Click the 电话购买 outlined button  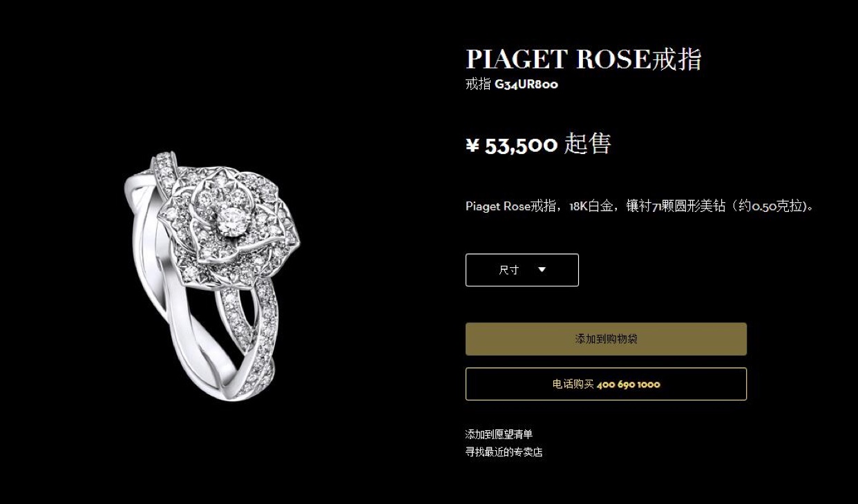click(x=606, y=384)
